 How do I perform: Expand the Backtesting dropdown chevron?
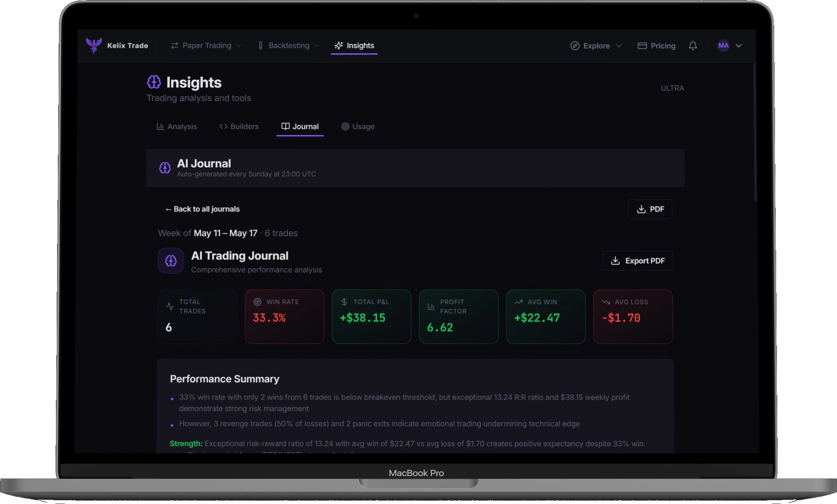[x=317, y=46]
